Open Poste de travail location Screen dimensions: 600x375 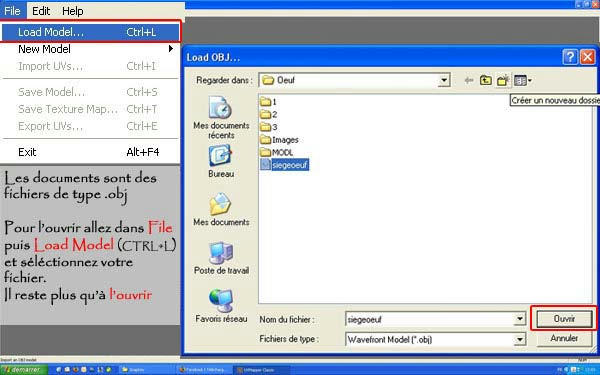221,258
